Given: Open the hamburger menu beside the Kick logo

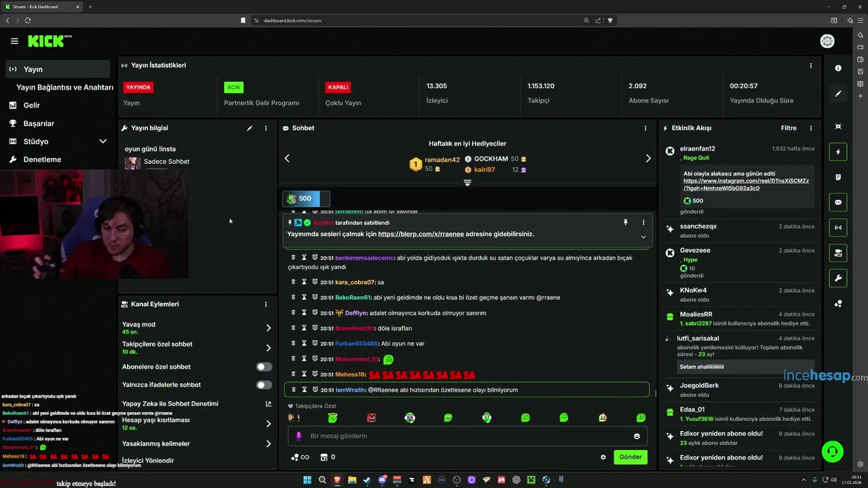Looking at the screenshot, I should pyautogui.click(x=14, y=41).
